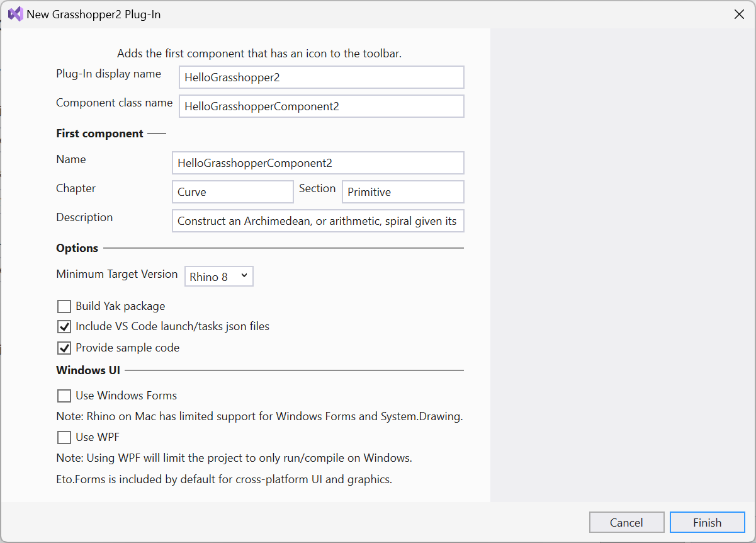Click the Options section heading
Image resolution: width=756 pixels, height=543 pixels.
(x=77, y=248)
